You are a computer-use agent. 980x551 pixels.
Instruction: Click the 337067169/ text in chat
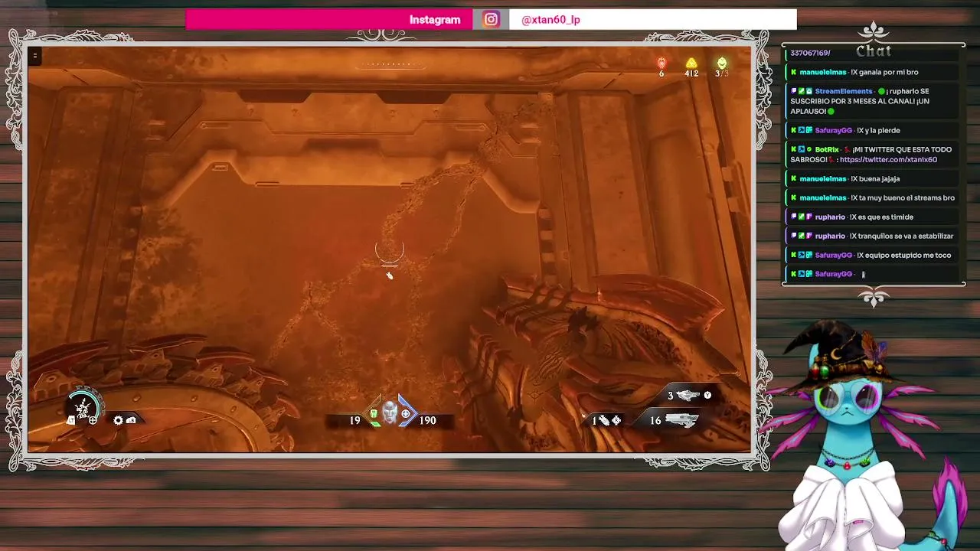click(810, 53)
